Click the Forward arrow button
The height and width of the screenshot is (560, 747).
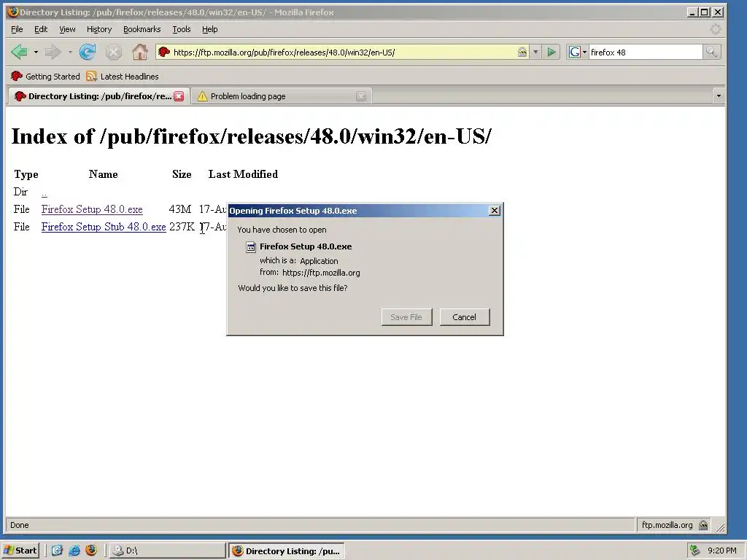tap(53, 52)
